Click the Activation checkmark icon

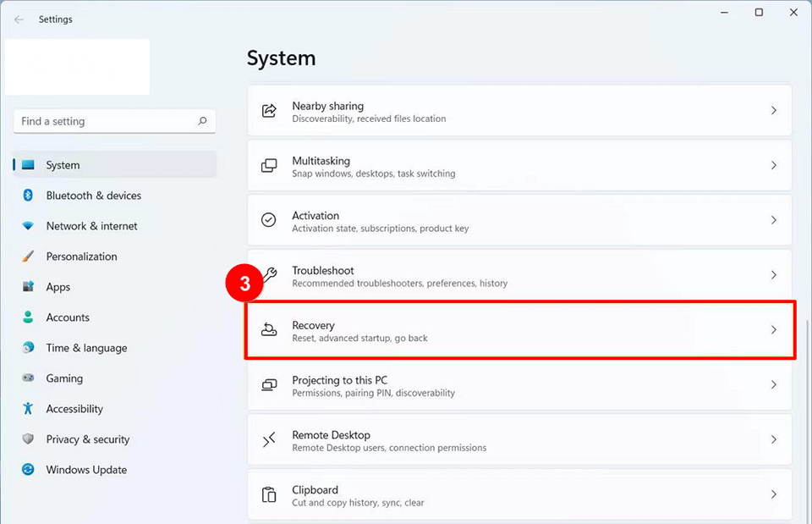click(x=269, y=220)
